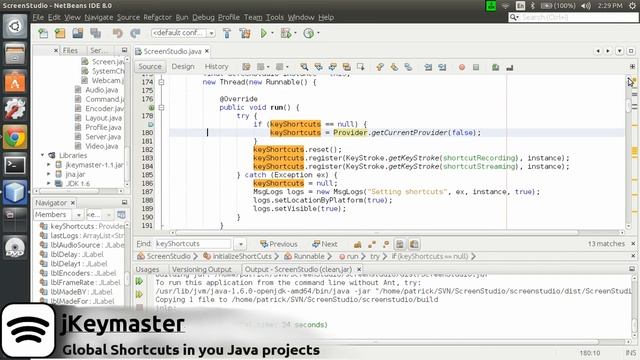Switch to the Usages tab

tap(147, 269)
